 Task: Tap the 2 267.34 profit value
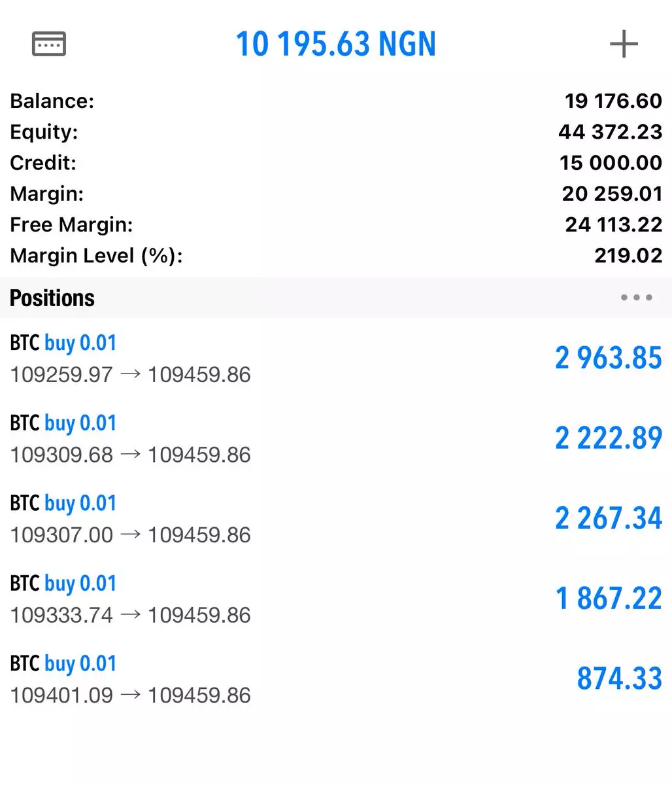point(609,519)
